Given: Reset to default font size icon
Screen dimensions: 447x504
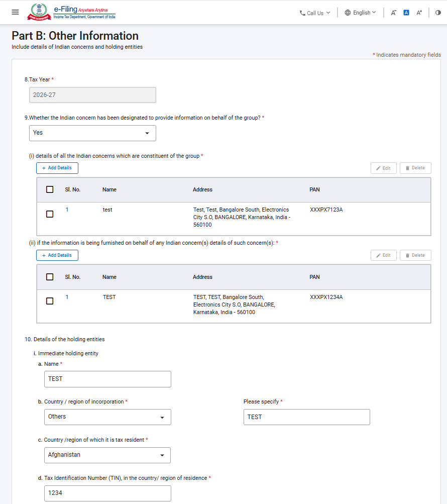Looking at the screenshot, I should coord(406,13).
